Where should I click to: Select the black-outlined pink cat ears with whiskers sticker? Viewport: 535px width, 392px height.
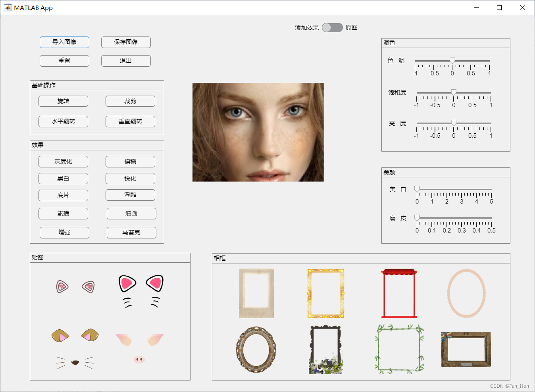(x=141, y=292)
